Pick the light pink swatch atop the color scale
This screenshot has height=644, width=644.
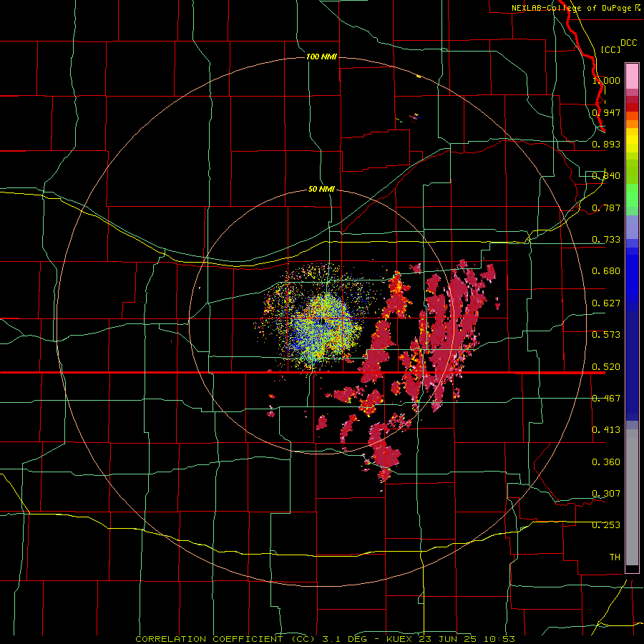632,77
